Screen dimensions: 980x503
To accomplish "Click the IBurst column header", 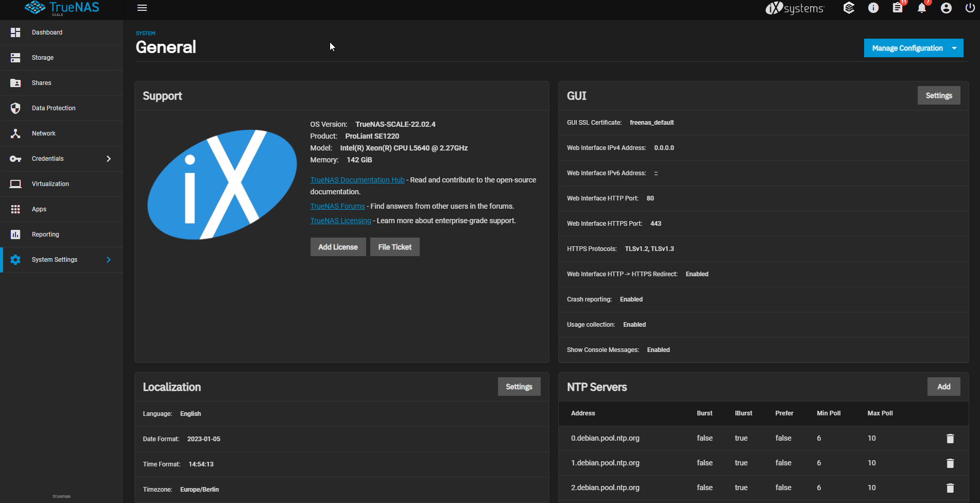I will point(744,413).
